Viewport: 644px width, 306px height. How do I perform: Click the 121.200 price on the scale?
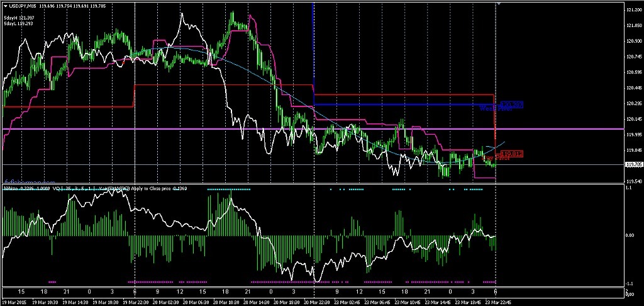coord(633,11)
